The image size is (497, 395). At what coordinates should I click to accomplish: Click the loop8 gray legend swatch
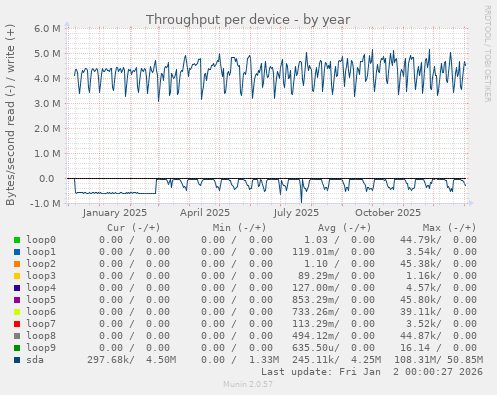coord(17,336)
